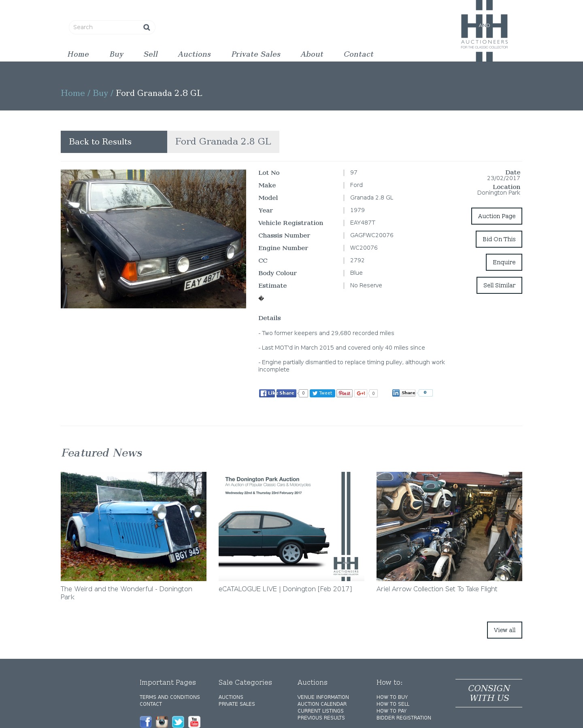Click Home breadcrumb link
This screenshot has width=583, height=728.
click(73, 93)
